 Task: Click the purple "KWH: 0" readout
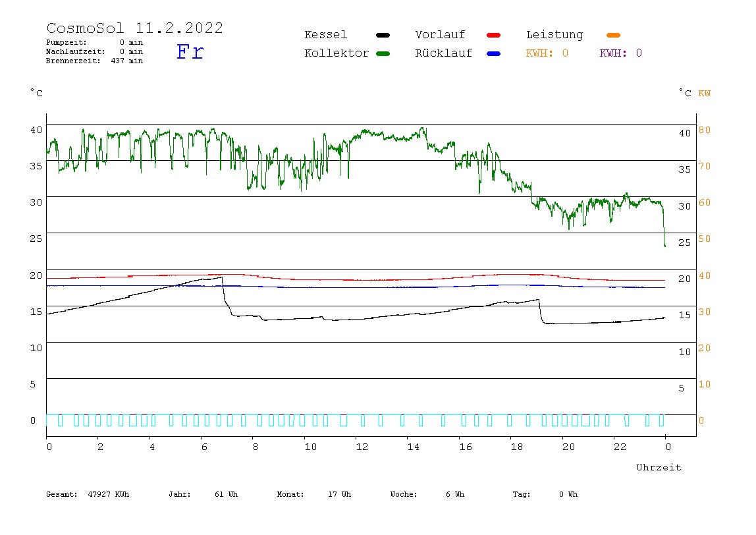621,53
